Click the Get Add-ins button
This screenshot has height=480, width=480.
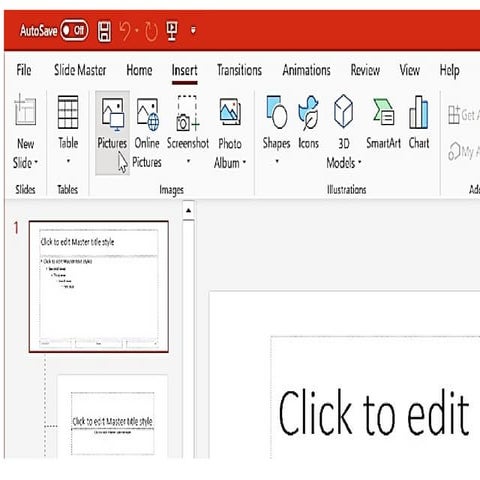click(x=463, y=115)
